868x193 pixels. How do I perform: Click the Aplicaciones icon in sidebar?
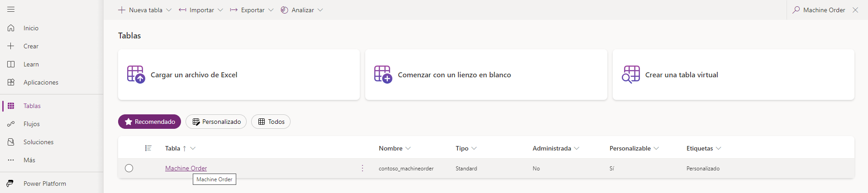coord(11,82)
